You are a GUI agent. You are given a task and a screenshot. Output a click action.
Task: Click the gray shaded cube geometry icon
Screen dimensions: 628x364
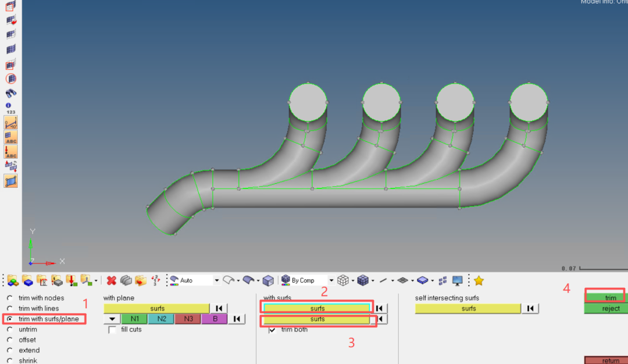coord(268,281)
